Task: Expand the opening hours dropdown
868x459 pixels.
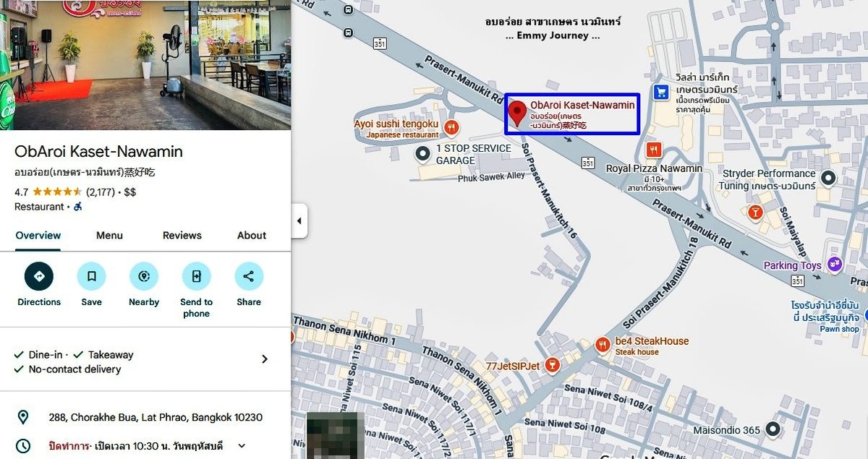Action: pyautogui.click(x=242, y=446)
